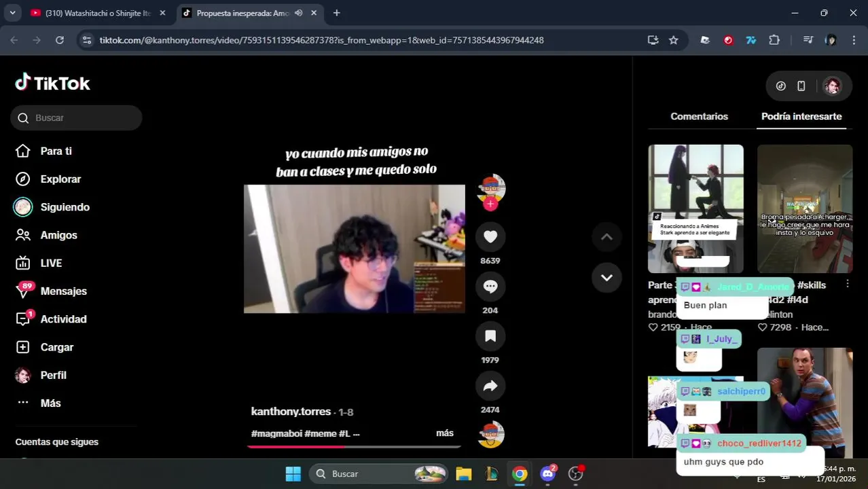868x489 pixels.
Task: Open the Sheldon knocking door thumbnail
Action: pos(805,403)
